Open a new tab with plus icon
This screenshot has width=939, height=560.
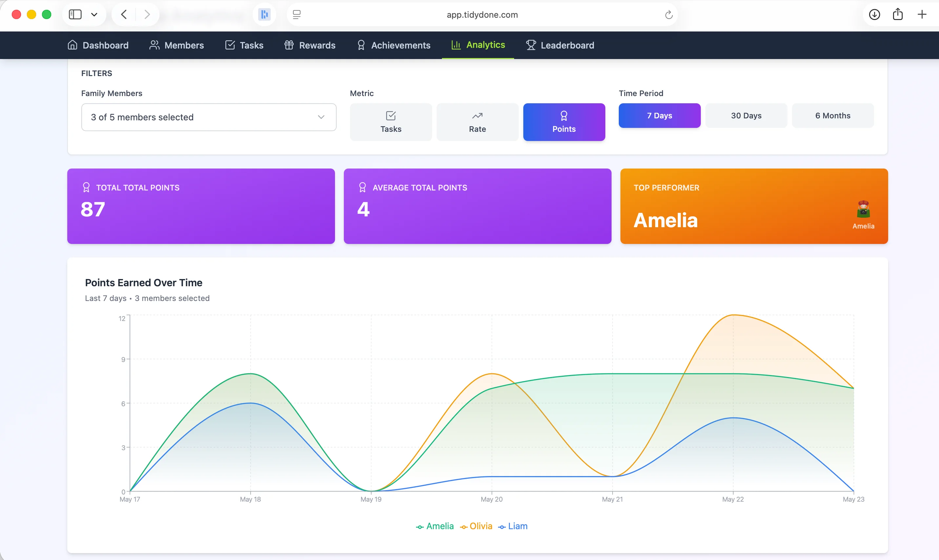tap(922, 14)
